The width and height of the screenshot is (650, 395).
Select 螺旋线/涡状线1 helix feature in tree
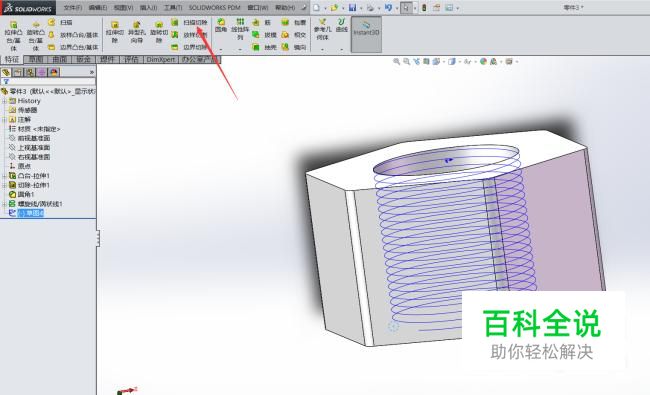coord(36,204)
